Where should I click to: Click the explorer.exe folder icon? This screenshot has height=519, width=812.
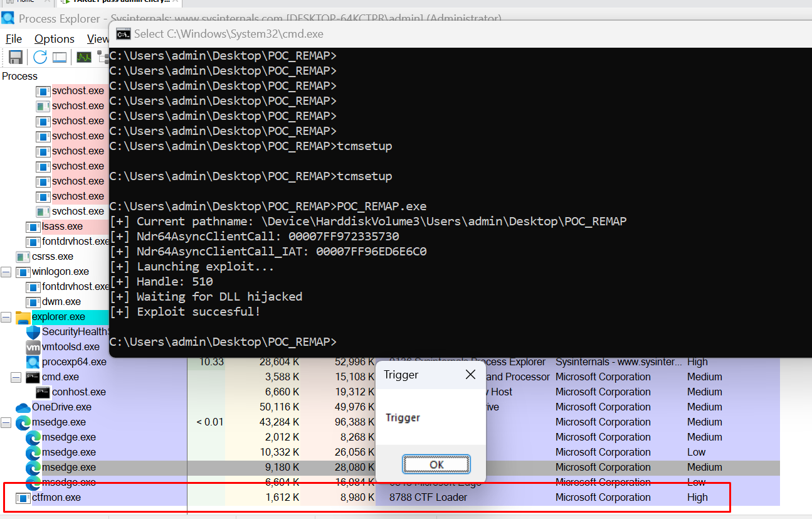tap(23, 317)
